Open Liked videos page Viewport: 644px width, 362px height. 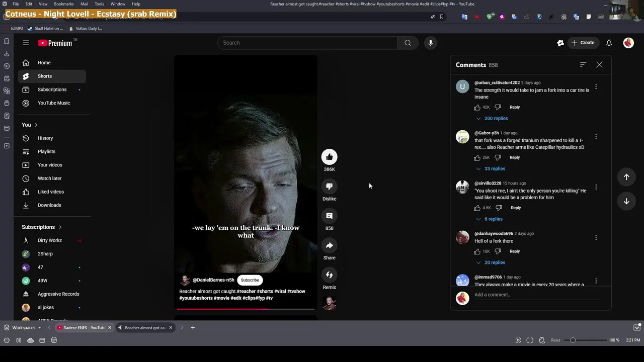[52, 192]
